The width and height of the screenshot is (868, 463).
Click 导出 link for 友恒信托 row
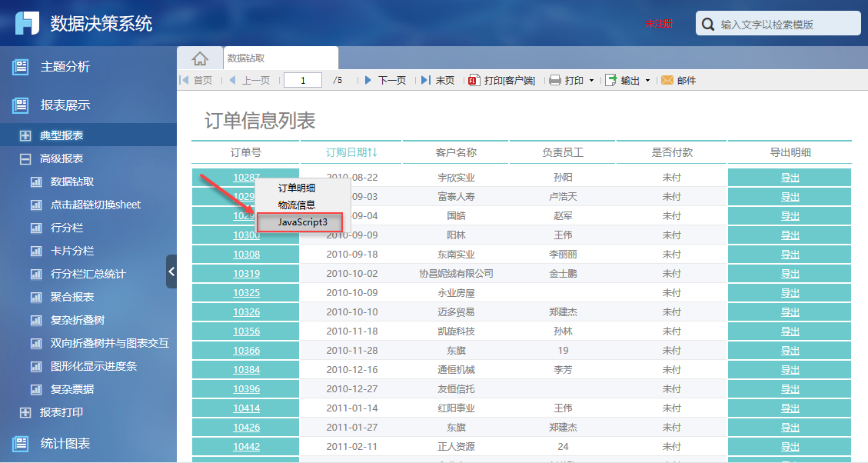(x=790, y=389)
